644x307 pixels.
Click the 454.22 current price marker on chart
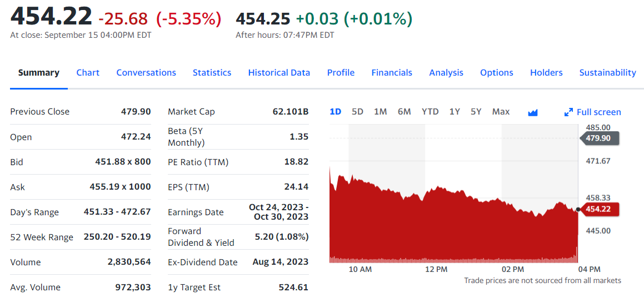pyautogui.click(x=598, y=209)
